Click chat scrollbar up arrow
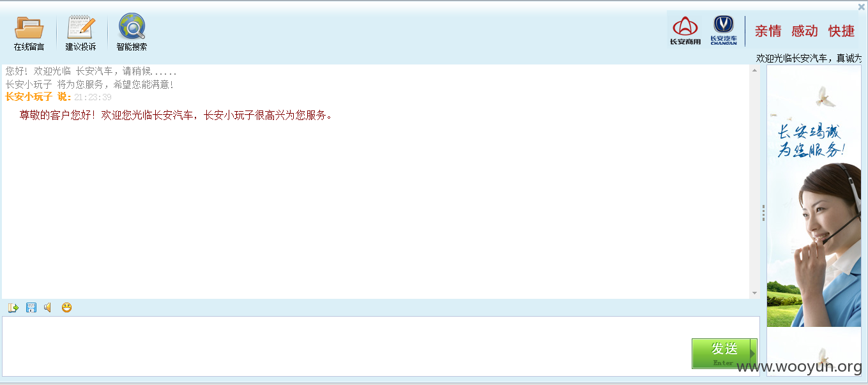The height and width of the screenshot is (385, 868). (755, 70)
